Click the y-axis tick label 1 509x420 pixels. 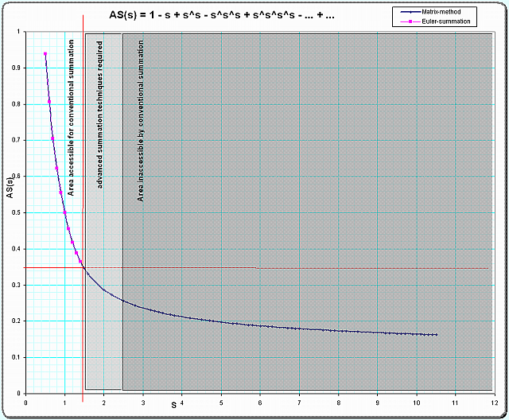click(19, 32)
